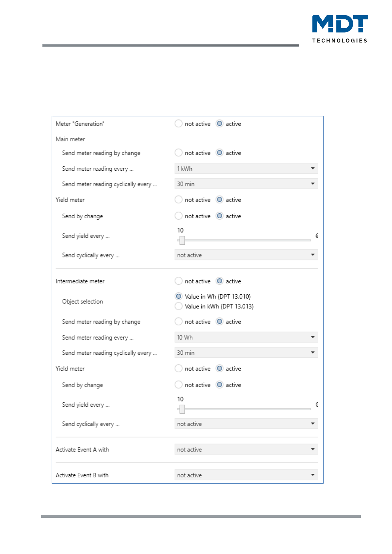Click Main meter "Send yield every" slider handle
Screen dimensions: 392x554
182,240
